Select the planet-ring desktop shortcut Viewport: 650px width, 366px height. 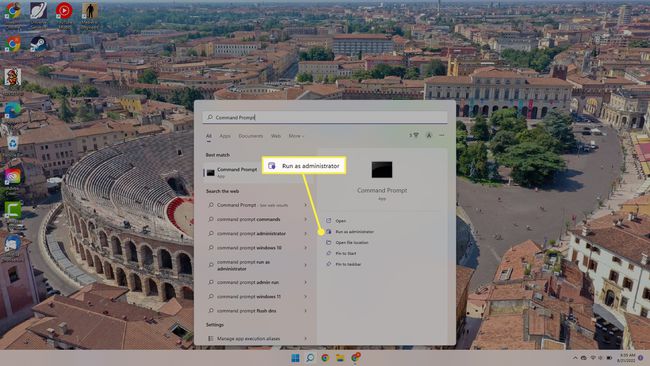pyautogui.click(x=38, y=11)
